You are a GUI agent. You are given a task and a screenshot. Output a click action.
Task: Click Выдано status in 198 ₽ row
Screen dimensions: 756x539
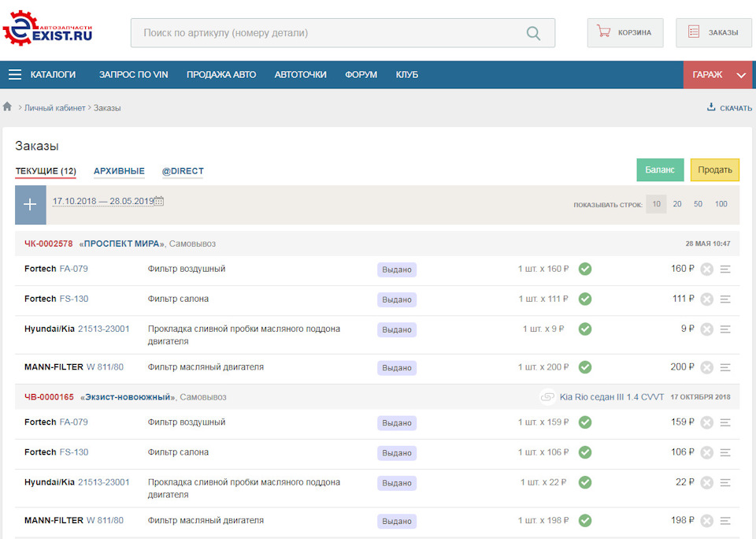(397, 521)
